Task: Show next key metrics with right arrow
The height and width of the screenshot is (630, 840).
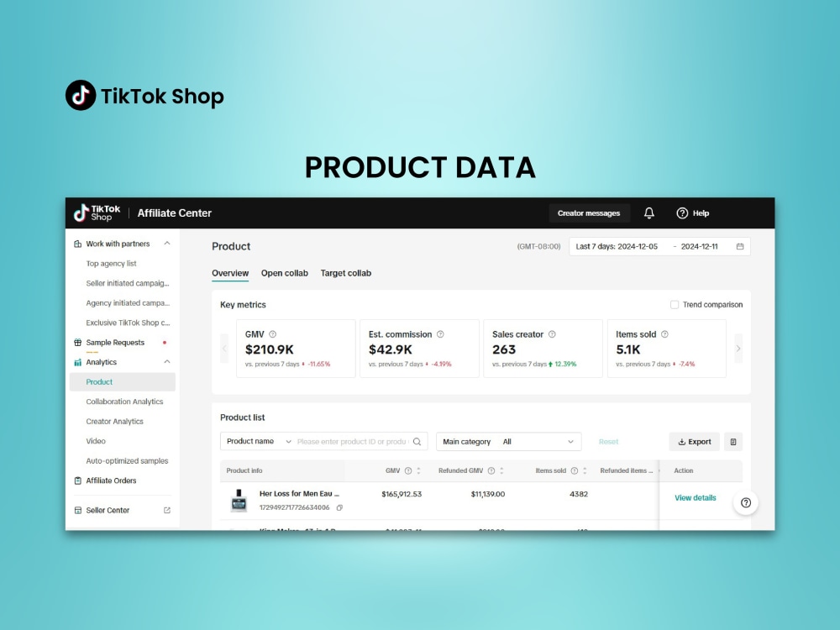Action: pos(738,349)
